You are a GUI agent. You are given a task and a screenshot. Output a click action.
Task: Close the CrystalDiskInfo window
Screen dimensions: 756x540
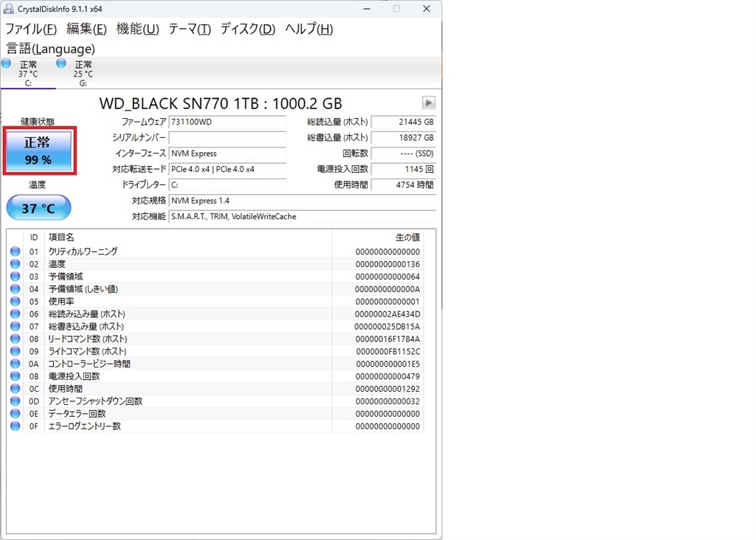point(426,9)
